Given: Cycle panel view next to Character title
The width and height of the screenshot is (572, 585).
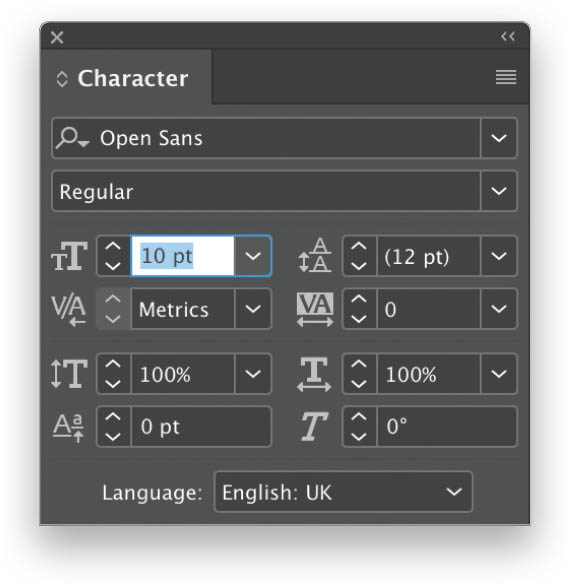Looking at the screenshot, I should tap(62, 79).
